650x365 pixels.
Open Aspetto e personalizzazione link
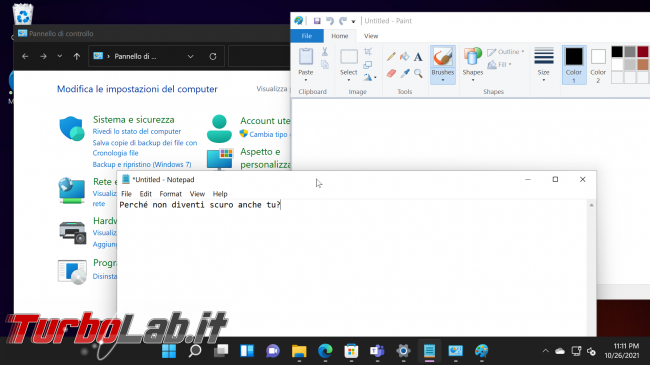pos(265,158)
